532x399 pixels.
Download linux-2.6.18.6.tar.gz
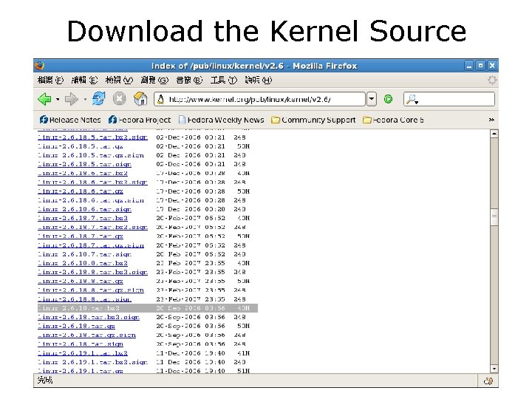point(81,191)
